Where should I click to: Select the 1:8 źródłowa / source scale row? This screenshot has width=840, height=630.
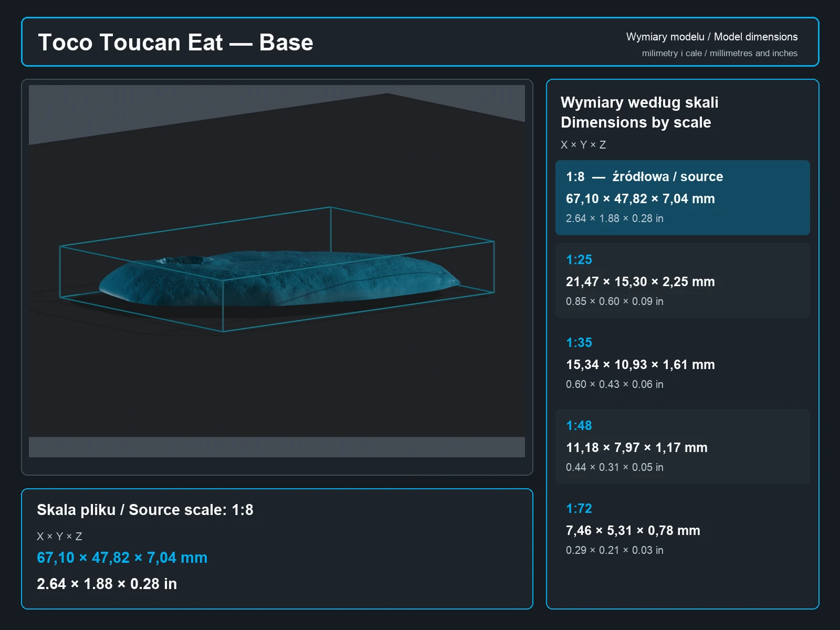click(682, 197)
